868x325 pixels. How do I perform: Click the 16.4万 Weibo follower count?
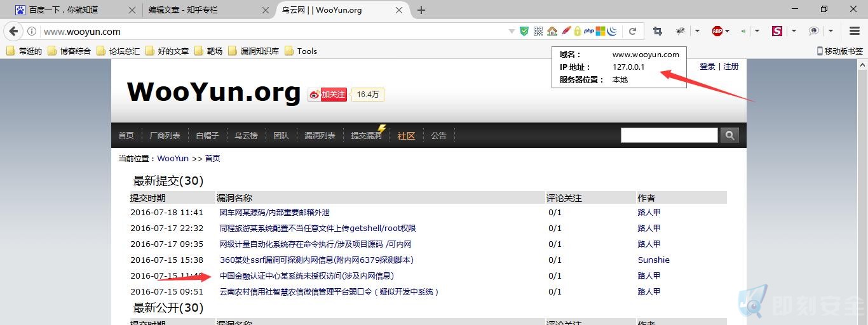point(367,95)
